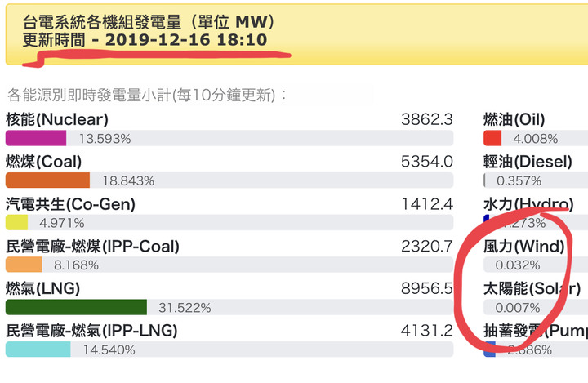Click the Solar 0.007% progress bar
This screenshot has height=383, width=588.
(536, 307)
